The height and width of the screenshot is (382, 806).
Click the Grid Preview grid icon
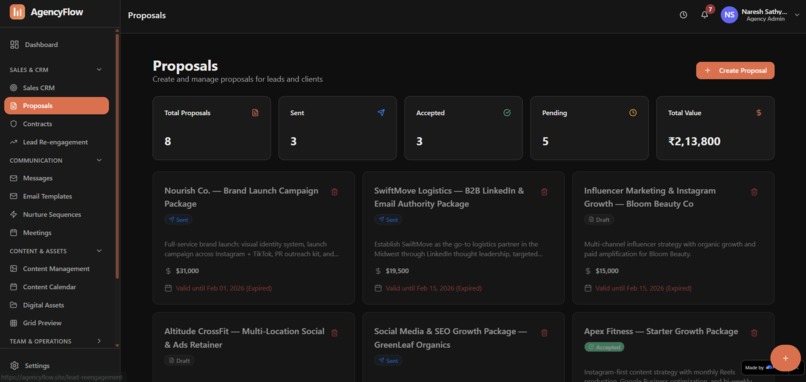(x=13, y=323)
